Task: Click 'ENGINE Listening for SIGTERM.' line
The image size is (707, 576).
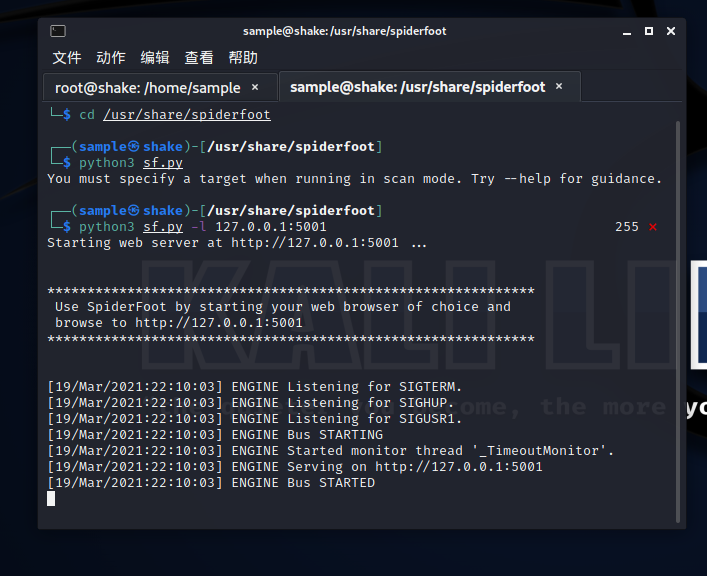Action: pos(255,387)
